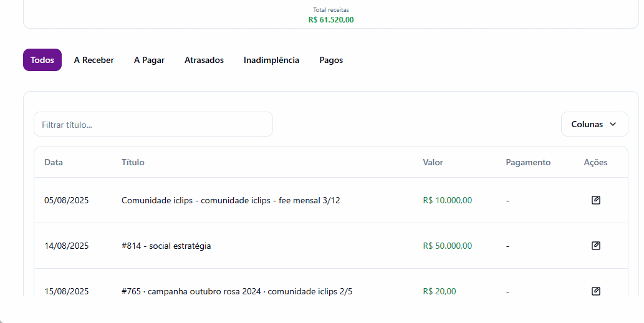644x323 pixels.
Task: Open the A Pagar tab
Action: coord(149,60)
